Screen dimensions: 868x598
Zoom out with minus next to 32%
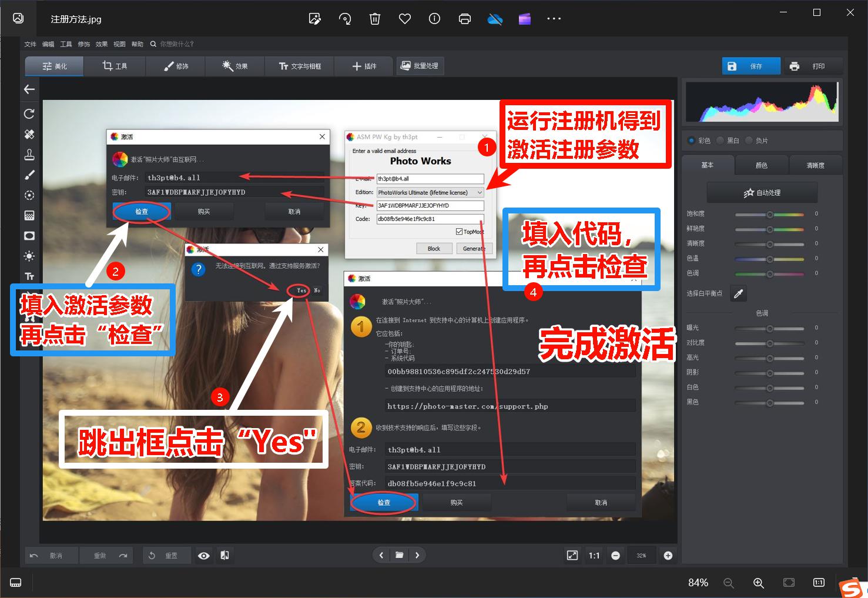click(x=615, y=556)
